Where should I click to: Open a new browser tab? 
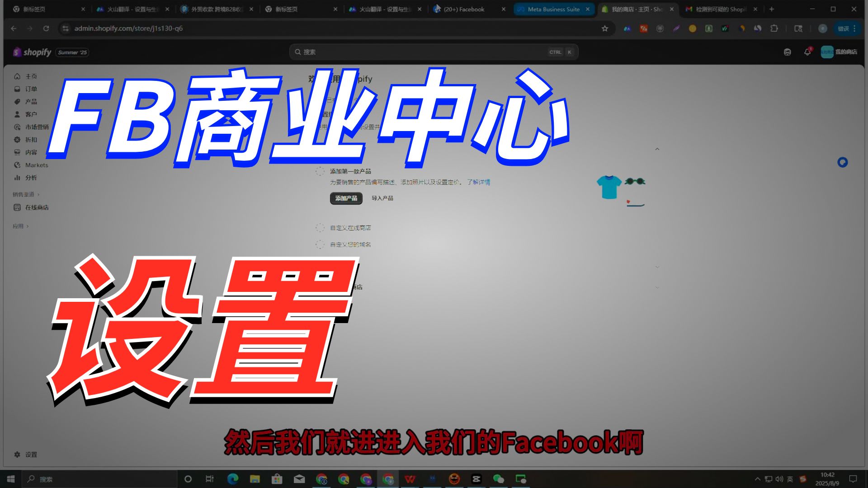(772, 9)
